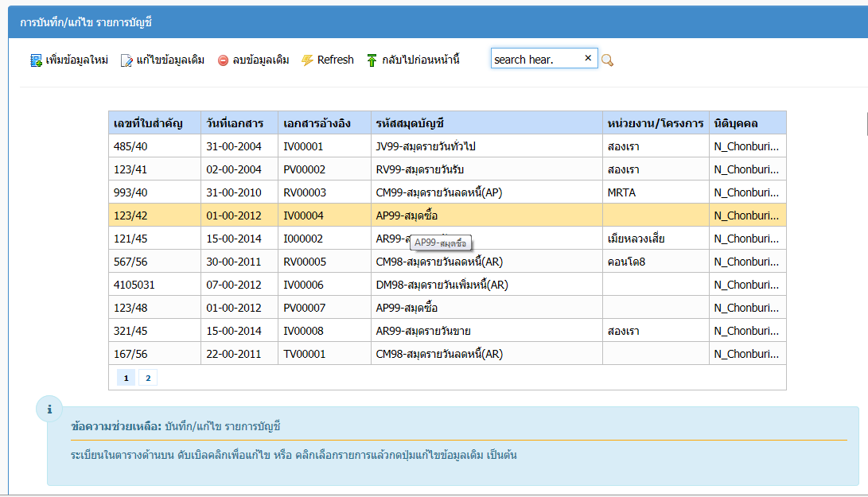Click the green go-back arrow icon
The image size is (868, 497).
(372, 60)
